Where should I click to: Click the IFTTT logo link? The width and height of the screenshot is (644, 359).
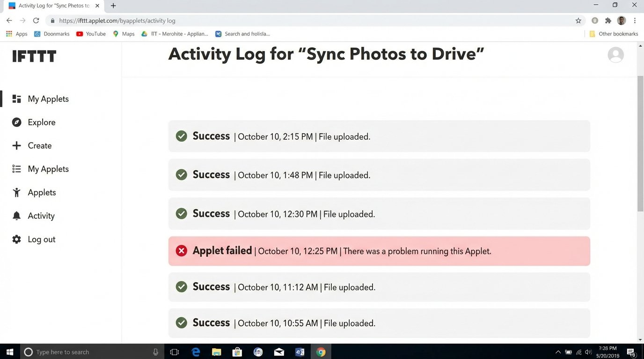pos(34,57)
